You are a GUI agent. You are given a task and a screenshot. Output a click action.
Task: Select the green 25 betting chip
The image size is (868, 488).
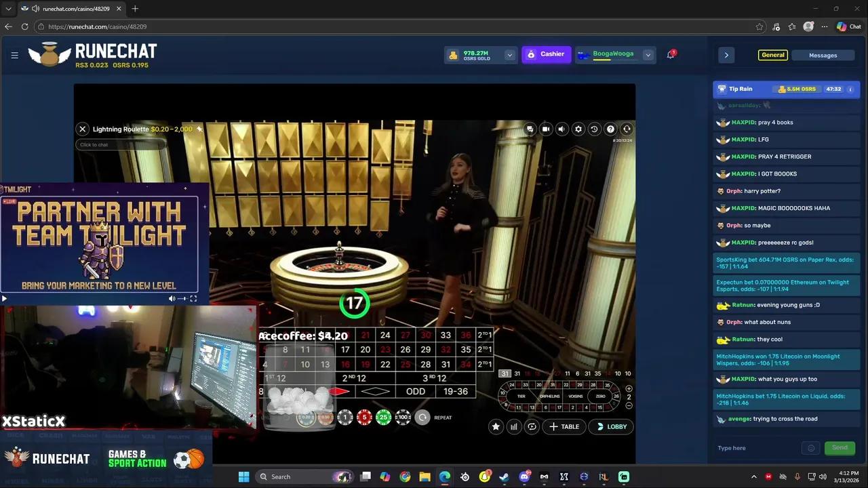[384, 417]
